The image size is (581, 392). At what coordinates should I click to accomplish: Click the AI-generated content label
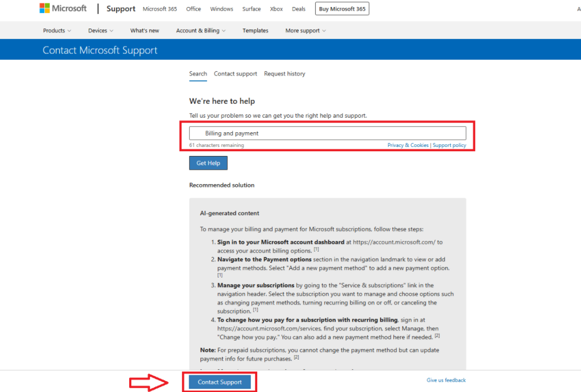(229, 213)
